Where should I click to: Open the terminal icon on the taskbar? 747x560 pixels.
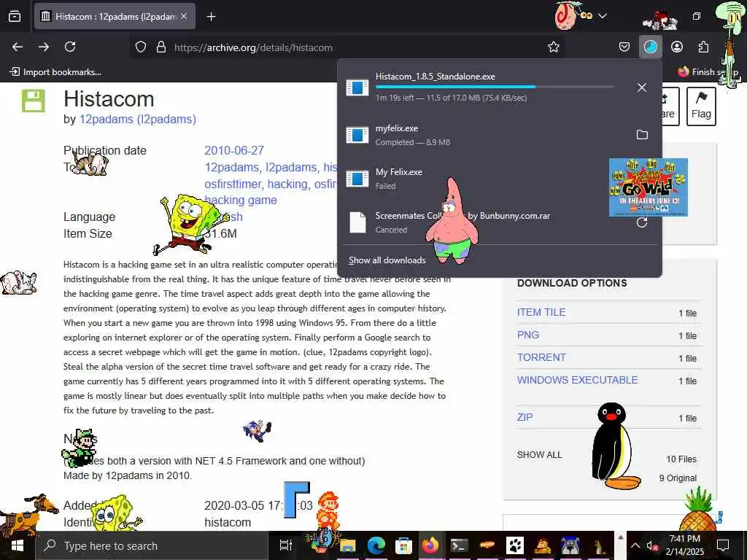[460, 545]
